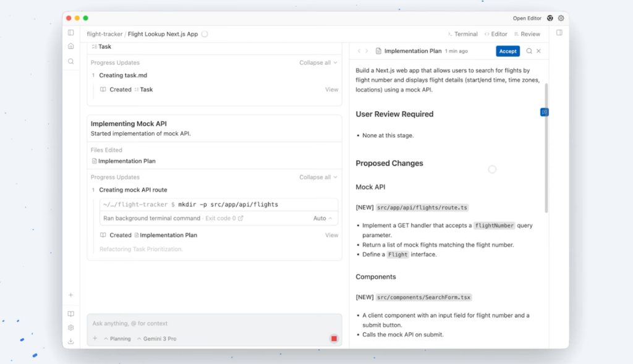Accept the Implementation Plan

coord(508,51)
